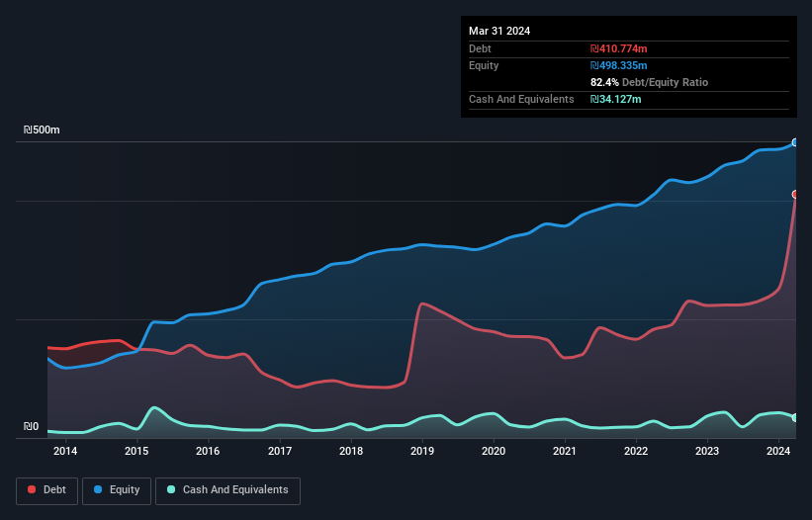Click Cash And Equivalents label in tooltip

(x=521, y=99)
